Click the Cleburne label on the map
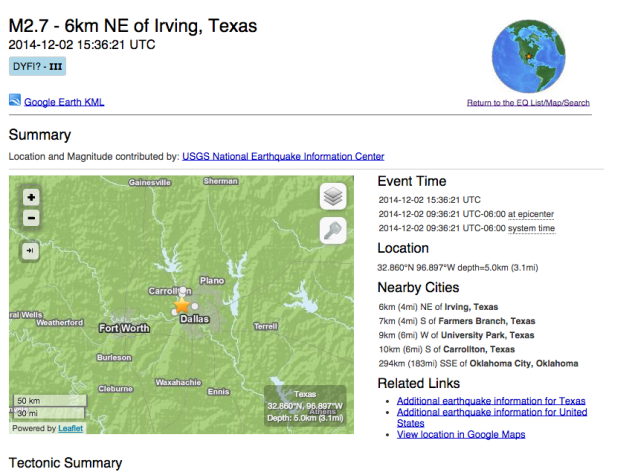Viewport: 635px width, 475px height. coord(115,389)
